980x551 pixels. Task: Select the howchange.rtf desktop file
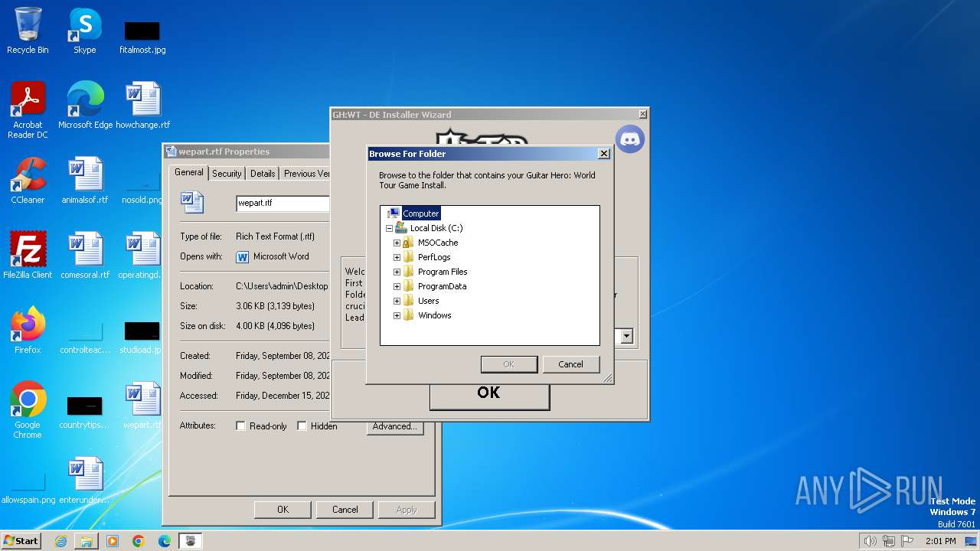tap(143, 106)
